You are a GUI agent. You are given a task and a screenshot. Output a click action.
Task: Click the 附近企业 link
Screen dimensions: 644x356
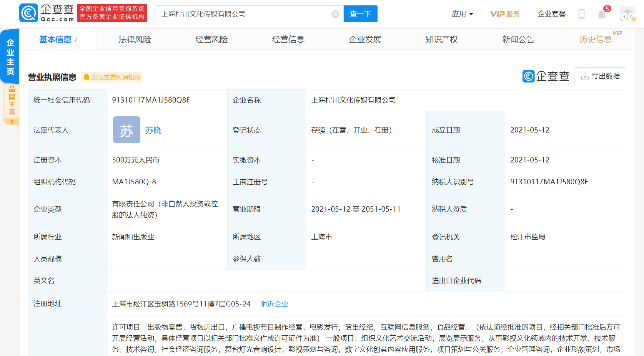point(274,304)
